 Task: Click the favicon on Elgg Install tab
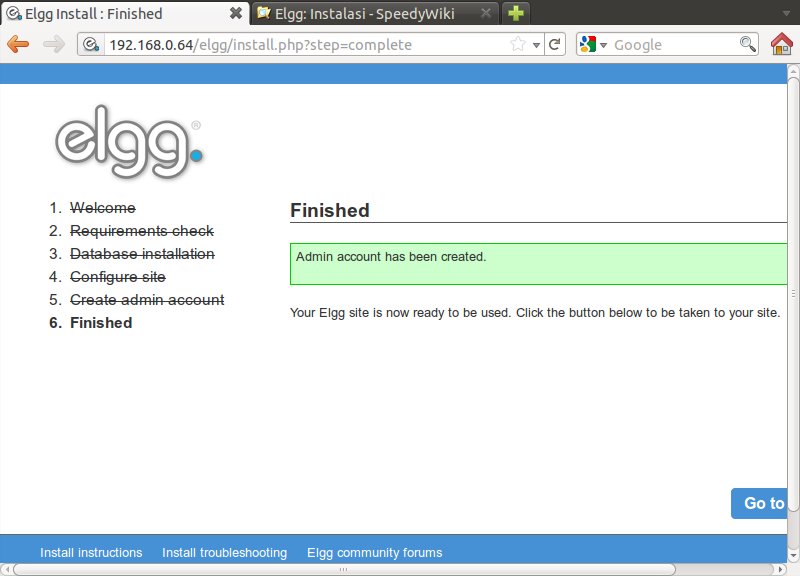point(14,13)
